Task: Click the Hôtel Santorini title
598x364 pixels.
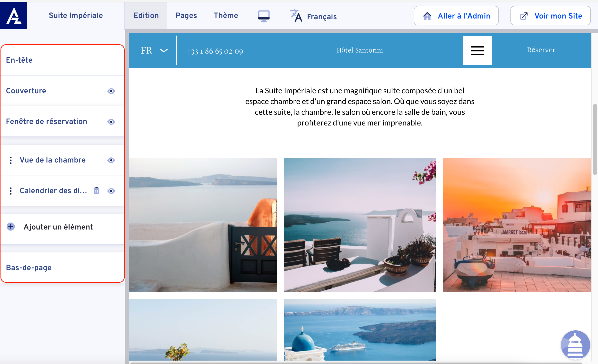Action: pyautogui.click(x=360, y=50)
